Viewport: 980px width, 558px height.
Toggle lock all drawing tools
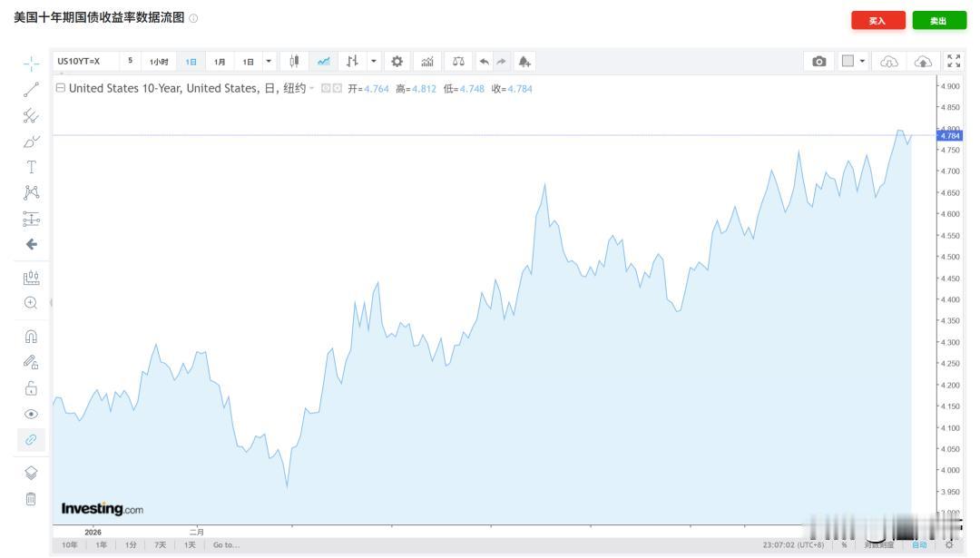coord(31,388)
